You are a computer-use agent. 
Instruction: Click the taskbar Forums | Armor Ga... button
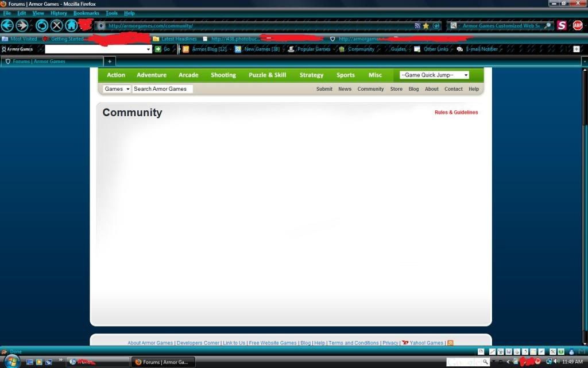(x=163, y=362)
